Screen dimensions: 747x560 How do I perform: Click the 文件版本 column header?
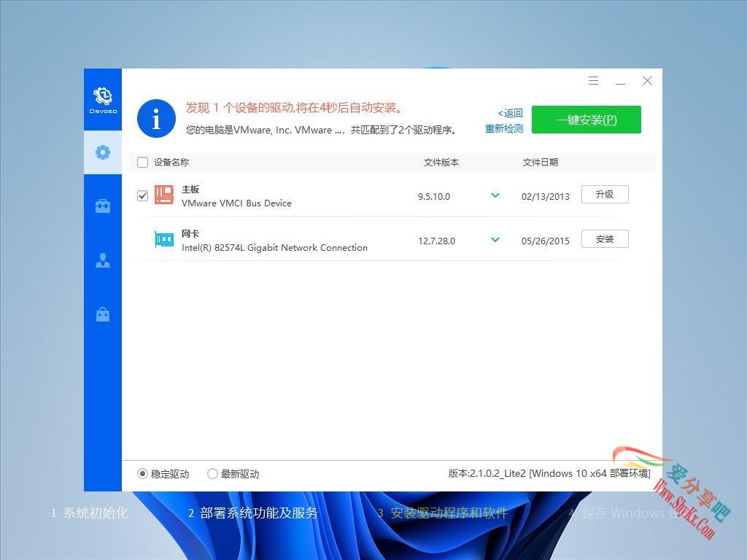coord(441,163)
